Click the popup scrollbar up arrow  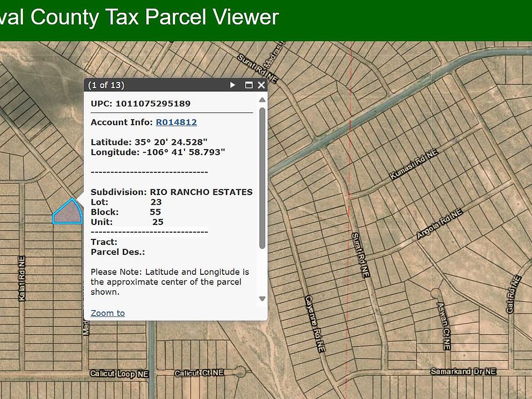262,100
